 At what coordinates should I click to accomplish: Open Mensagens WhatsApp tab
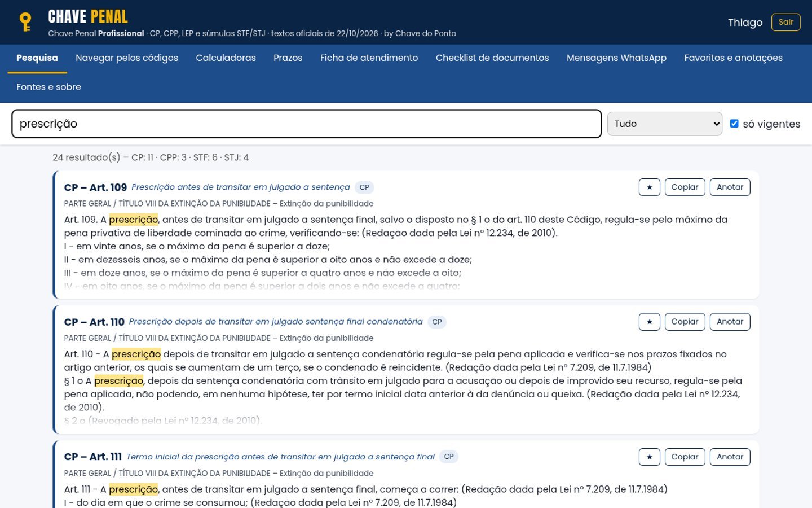(616, 58)
